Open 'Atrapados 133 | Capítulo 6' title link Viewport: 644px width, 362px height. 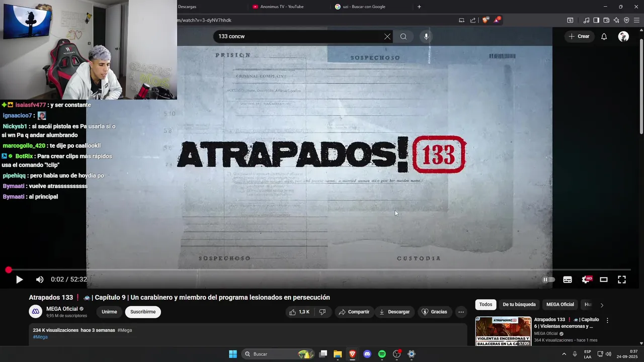point(566,323)
